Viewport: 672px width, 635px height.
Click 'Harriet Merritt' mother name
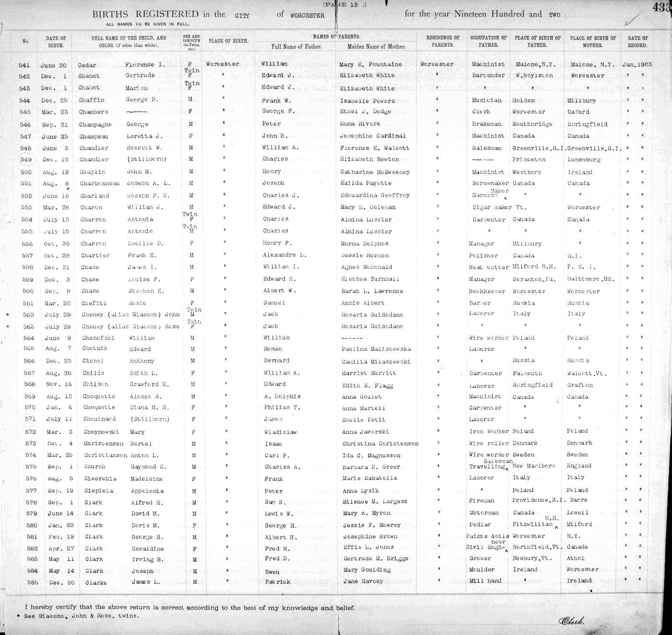[369, 373]
